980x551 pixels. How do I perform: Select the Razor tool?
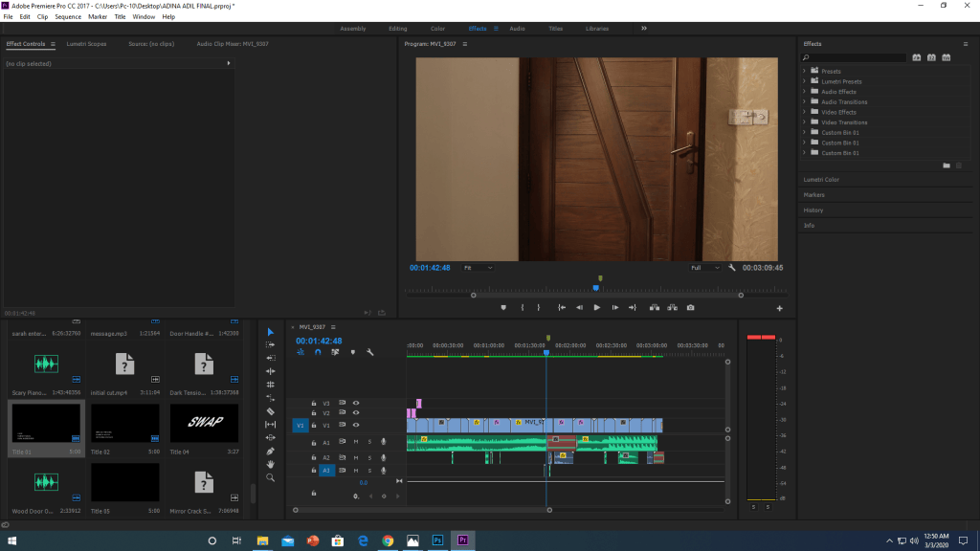270,411
